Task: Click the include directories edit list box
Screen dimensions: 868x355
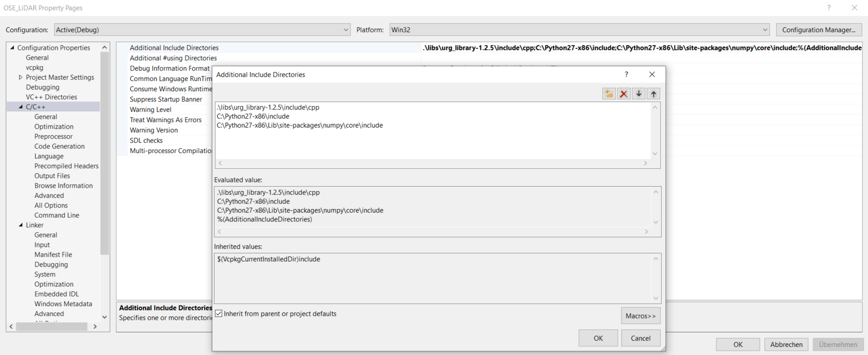Action: coord(433,138)
